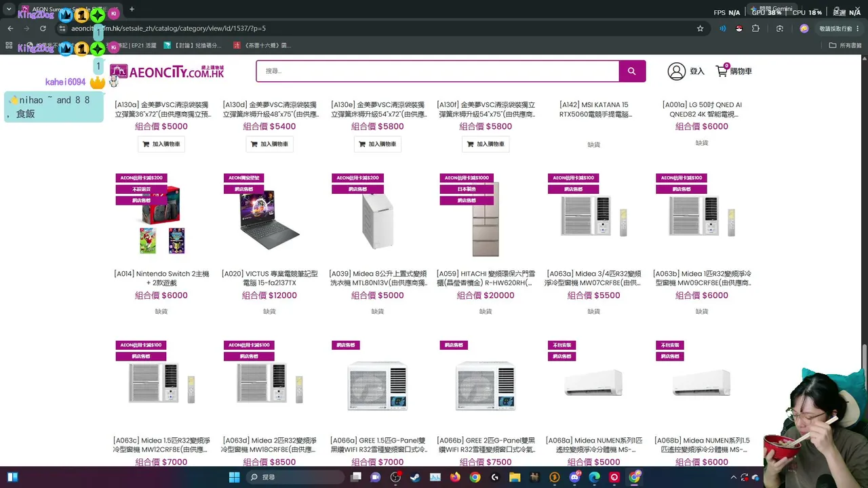The image size is (868, 488).
Task: Click the website search input field
Action: coord(437,71)
